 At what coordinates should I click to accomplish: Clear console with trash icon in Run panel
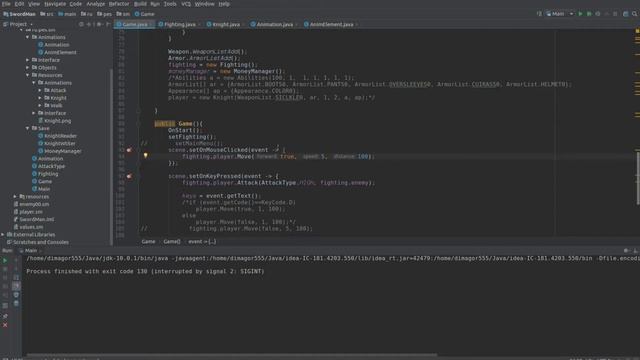pyautogui.click(x=16, y=303)
